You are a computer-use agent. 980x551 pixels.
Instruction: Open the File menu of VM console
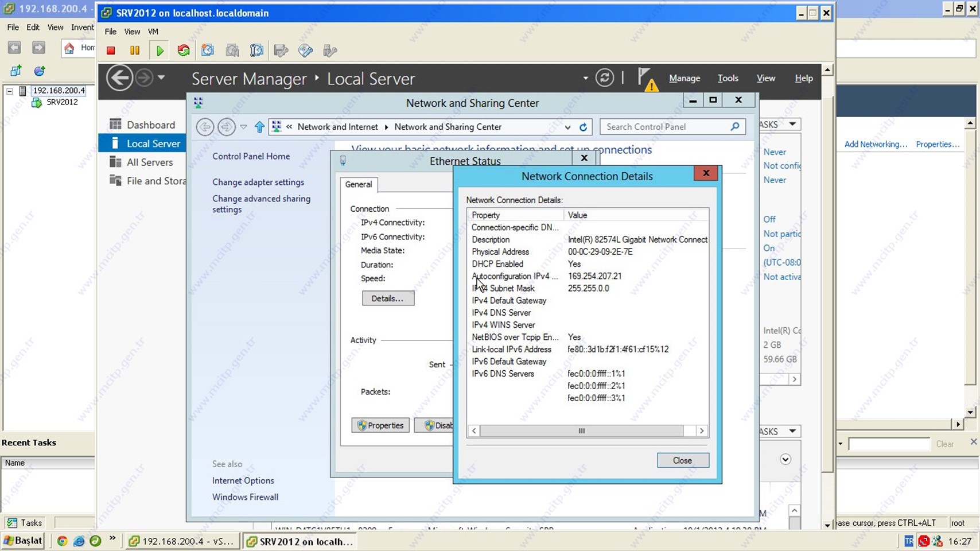[x=110, y=32]
